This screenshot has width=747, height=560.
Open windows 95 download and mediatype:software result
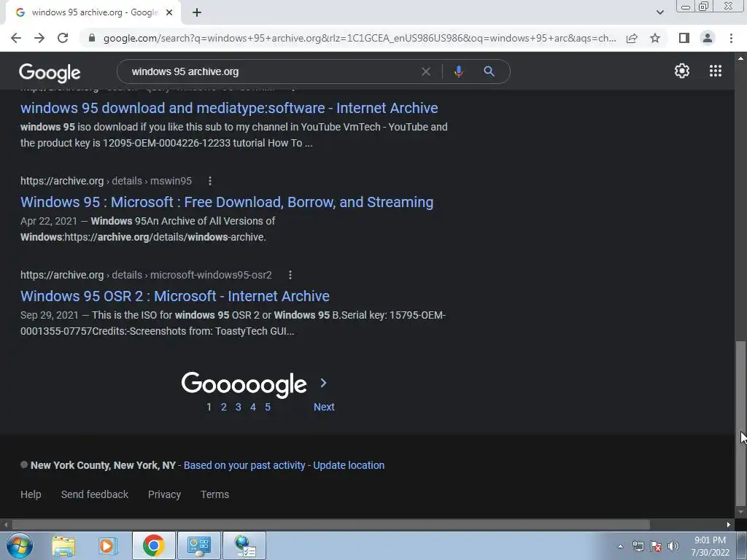[x=229, y=108]
